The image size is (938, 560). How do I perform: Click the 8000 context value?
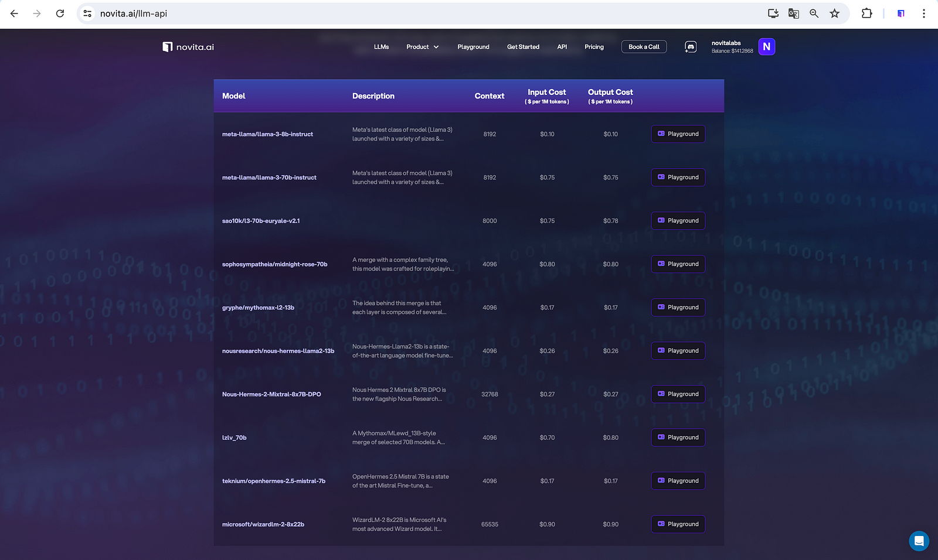click(x=490, y=221)
